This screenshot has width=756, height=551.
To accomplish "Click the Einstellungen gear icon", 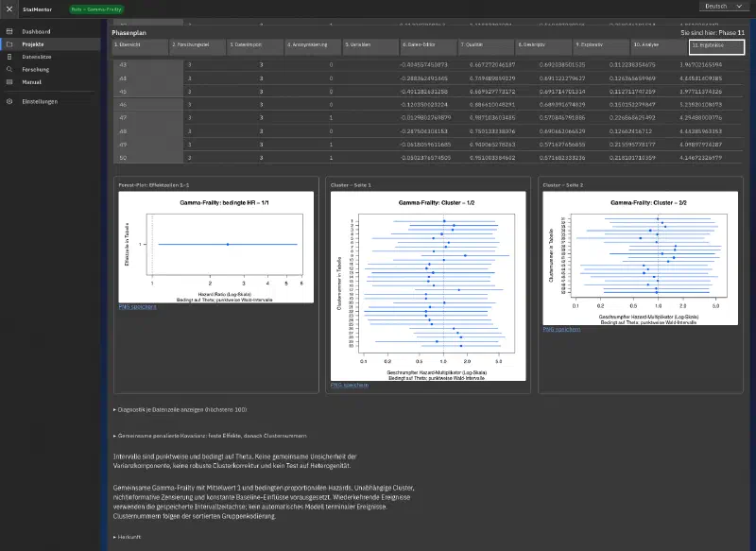I will 9,101.
